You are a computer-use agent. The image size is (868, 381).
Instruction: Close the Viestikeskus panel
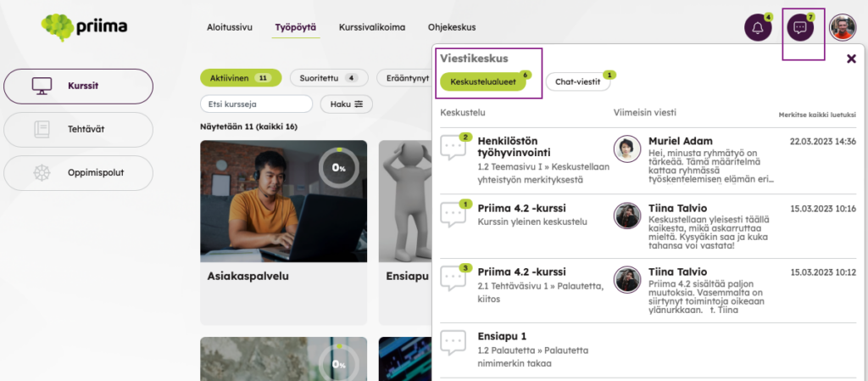tap(851, 59)
